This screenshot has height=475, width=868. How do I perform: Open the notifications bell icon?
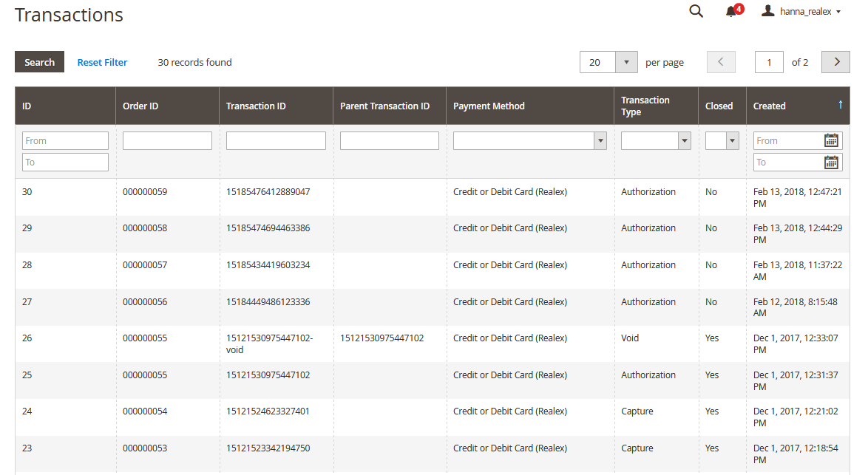pos(731,11)
